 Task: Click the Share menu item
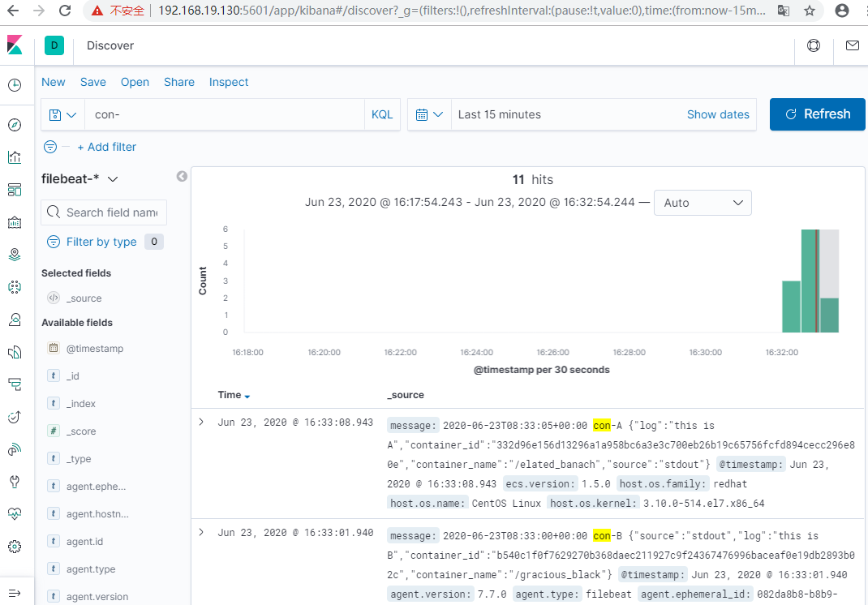click(178, 82)
